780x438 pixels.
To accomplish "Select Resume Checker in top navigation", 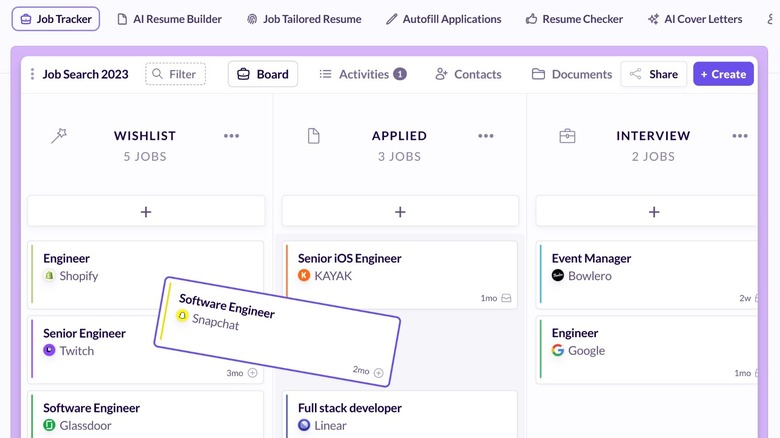I will (574, 19).
